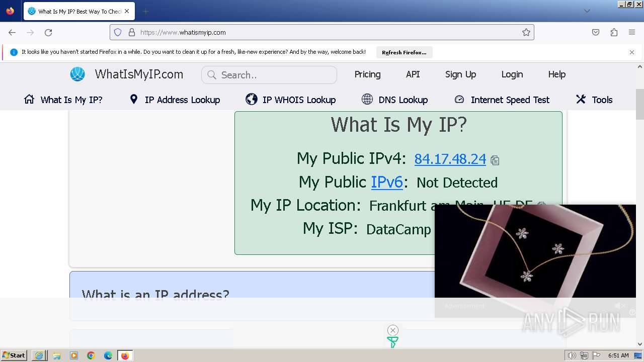Viewport: 644px width, 362px height.
Task: Go to IP Address Lookup
Action: (182, 100)
